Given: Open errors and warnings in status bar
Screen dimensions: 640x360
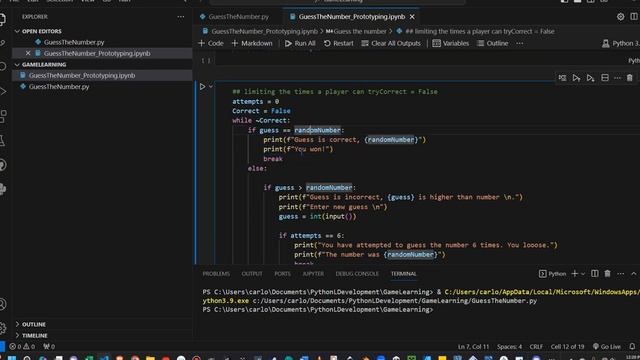Looking at the screenshot, I should [22, 347].
